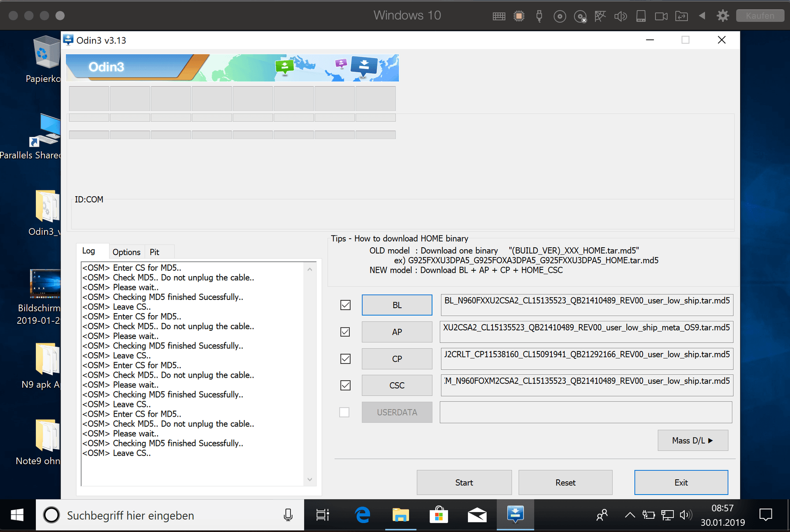Click the CSC file select button
790x532 pixels.
pyautogui.click(x=397, y=385)
